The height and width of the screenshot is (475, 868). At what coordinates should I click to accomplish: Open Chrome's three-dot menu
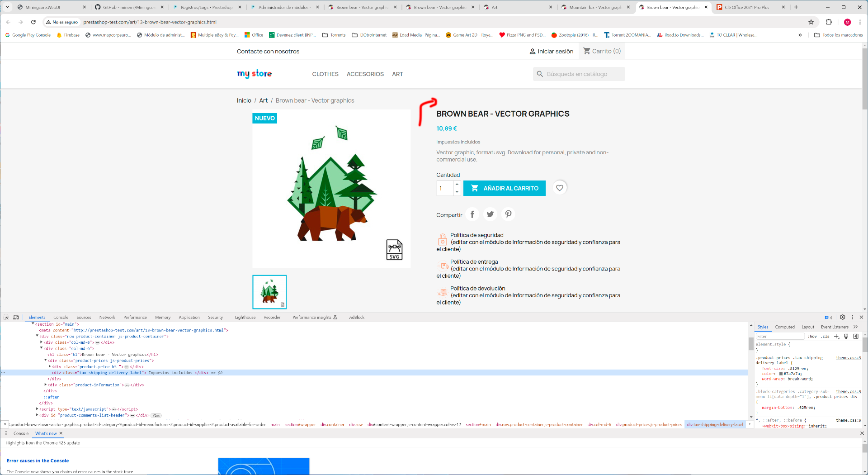pyautogui.click(x=860, y=22)
